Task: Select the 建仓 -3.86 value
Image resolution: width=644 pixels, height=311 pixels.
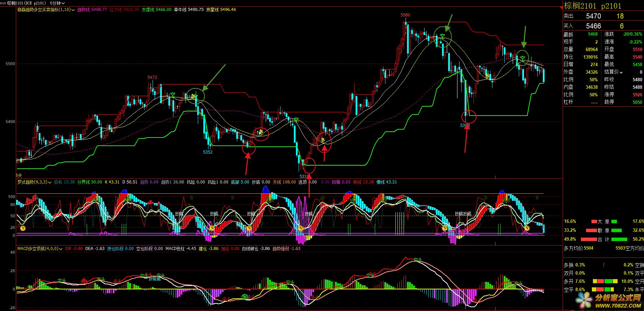Action: pyautogui.click(x=208, y=249)
